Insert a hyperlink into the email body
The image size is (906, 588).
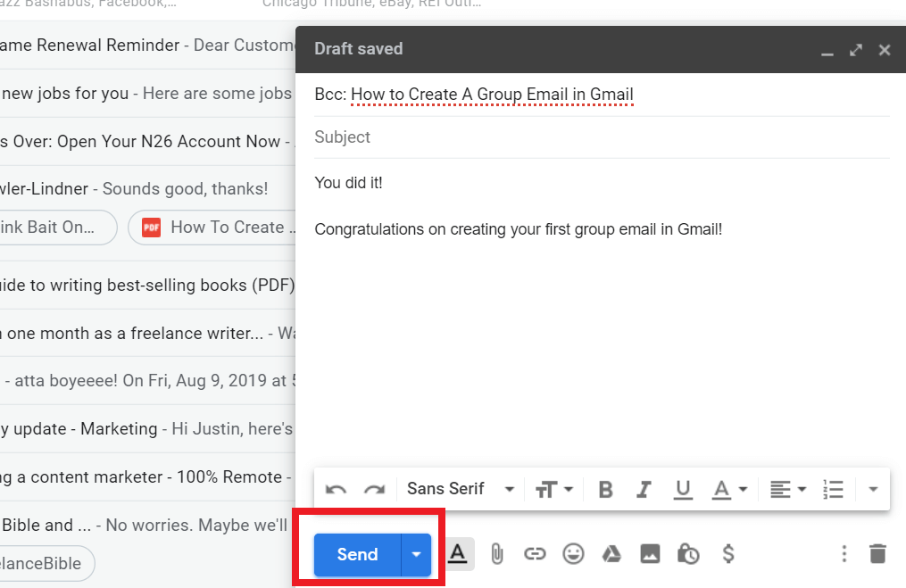(536, 554)
